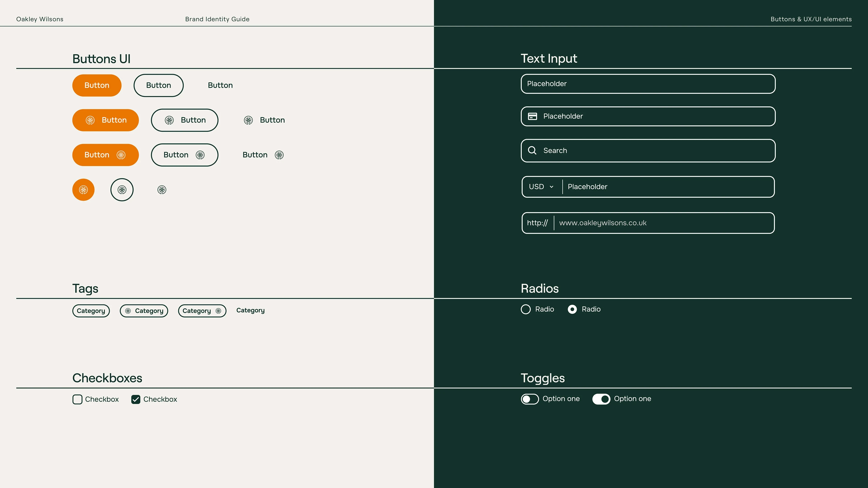
Task: Click the solid orange icon-only circular button
Action: (83, 190)
